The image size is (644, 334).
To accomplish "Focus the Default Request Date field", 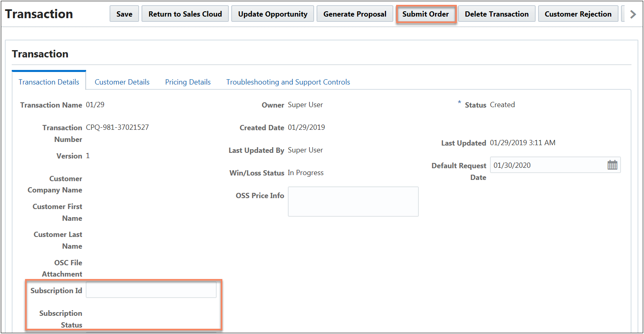I will tap(548, 165).
